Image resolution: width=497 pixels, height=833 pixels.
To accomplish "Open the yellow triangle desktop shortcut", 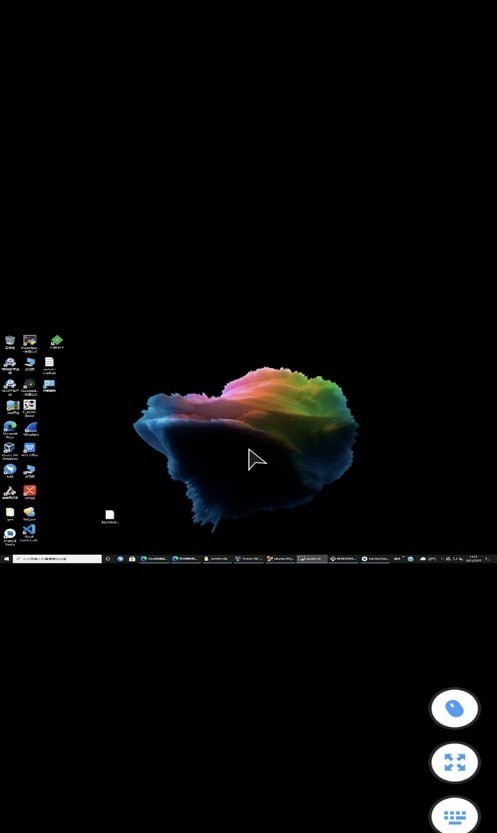I will click(10, 490).
